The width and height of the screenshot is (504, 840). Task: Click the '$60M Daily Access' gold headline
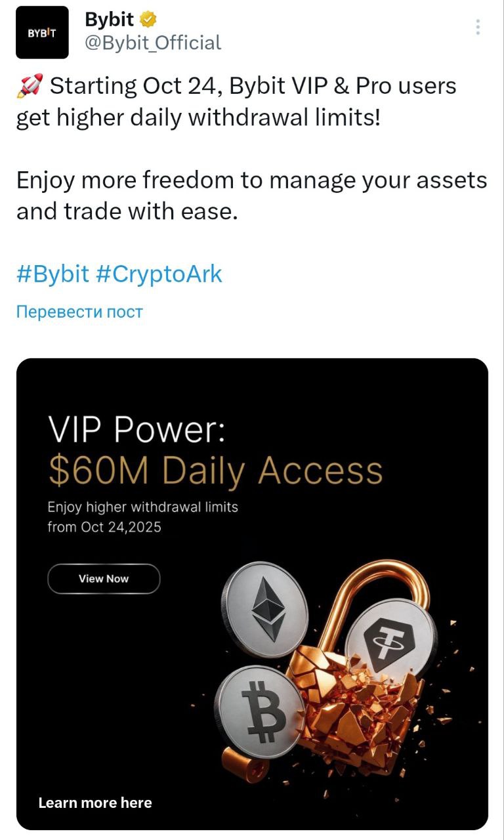click(215, 471)
